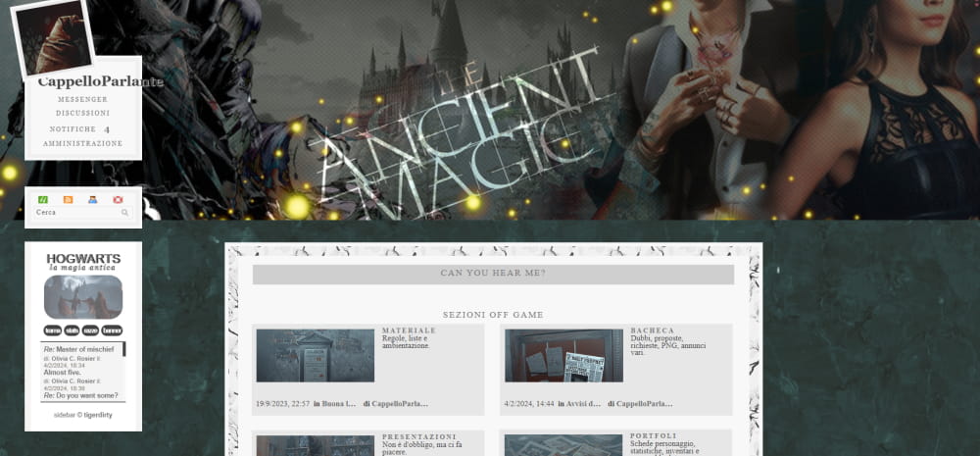
Task: Select the fourth sidebar pill tab
Action: [x=112, y=330]
